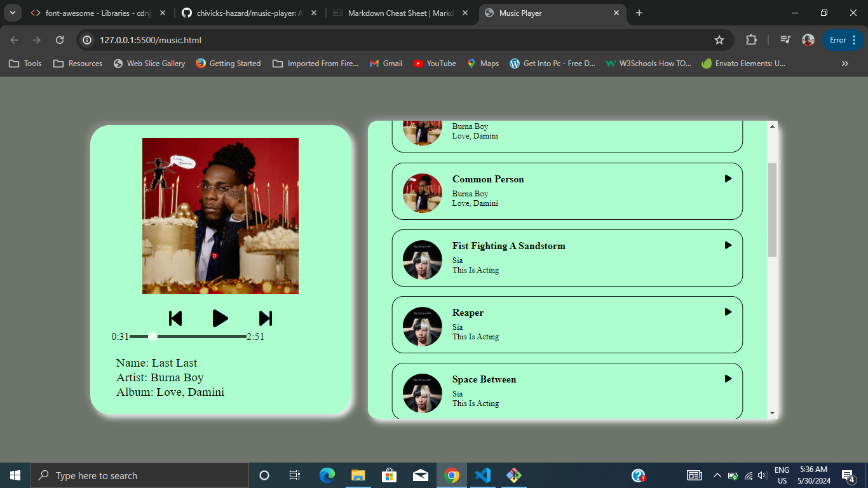Select the Fist Fighting A Sandstorm title
Screen dimensions: 868x488
pos(508,246)
